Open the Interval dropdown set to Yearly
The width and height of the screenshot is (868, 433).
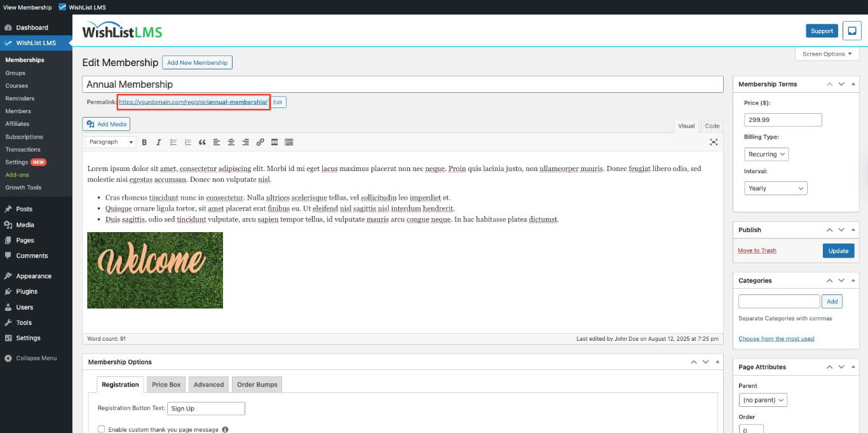tap(775, 188)
